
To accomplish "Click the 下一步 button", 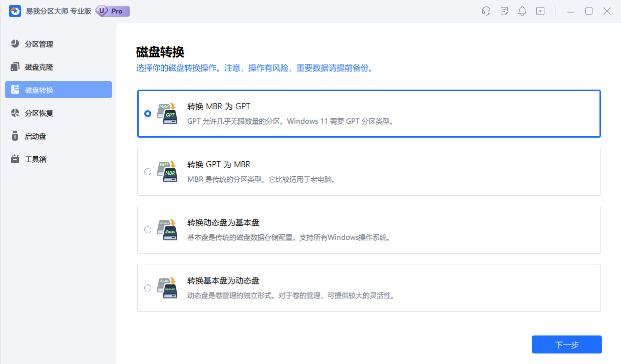I will click(566, 344).
